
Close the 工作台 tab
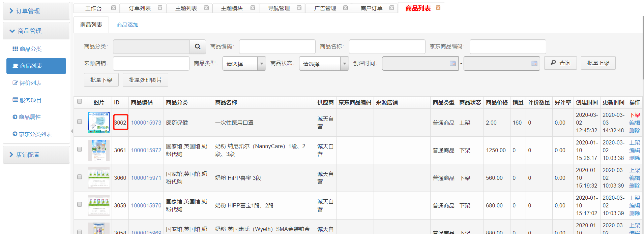(x=114, y=8)
